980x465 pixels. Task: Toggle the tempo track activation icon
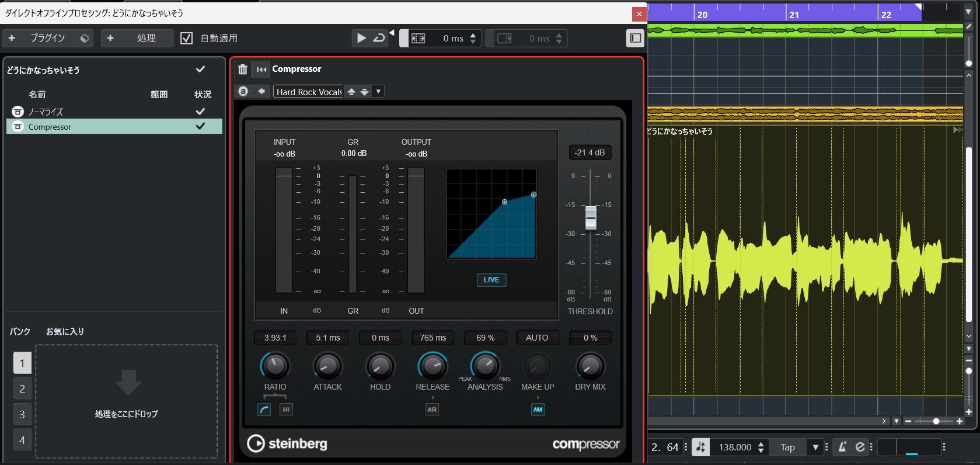pyautogui.click(x=700, y=447)
